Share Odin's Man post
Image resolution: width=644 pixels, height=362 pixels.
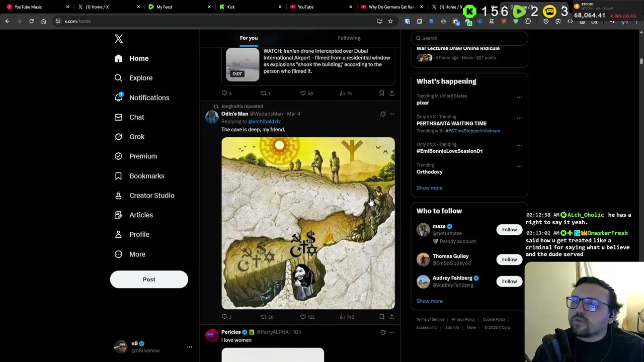click(392, 317)
